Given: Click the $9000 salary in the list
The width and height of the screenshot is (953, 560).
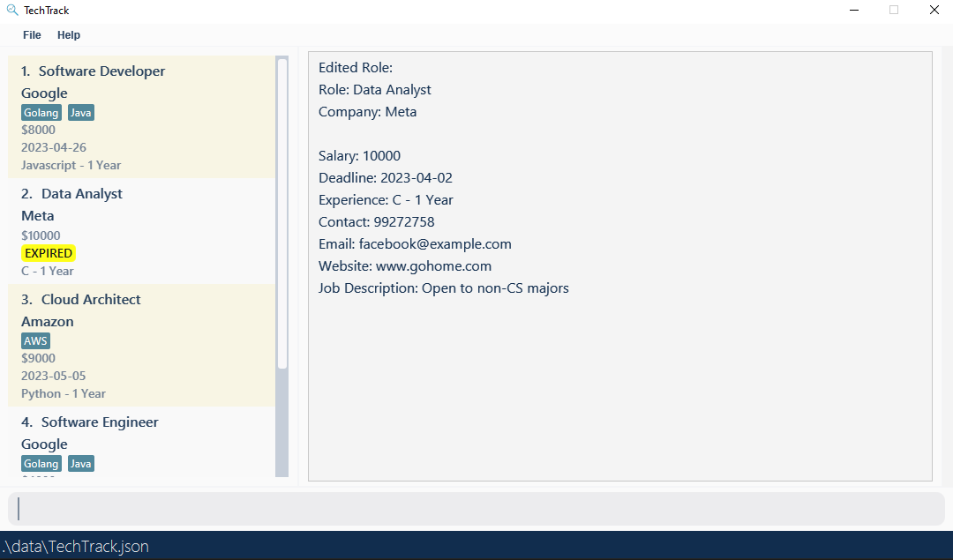Looking at the screenshot, I should point(38,358).
